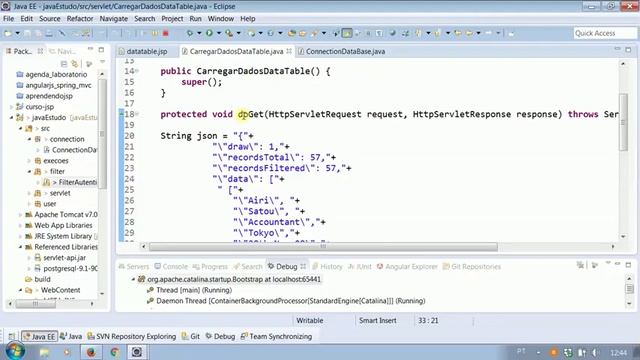Minimize the Package Explorer panel
This screenshot has height=360, width=640.
click(x=90, y=50)
